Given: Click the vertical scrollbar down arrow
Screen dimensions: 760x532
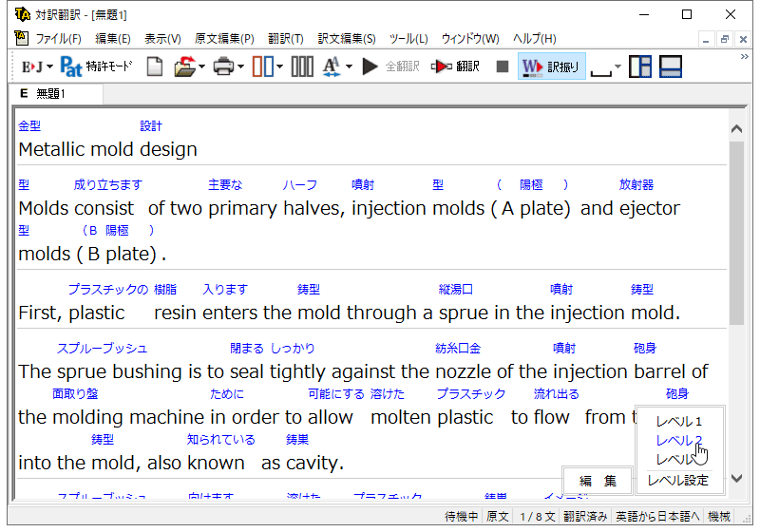Looking at the screenshot, I should click(737, 479).
